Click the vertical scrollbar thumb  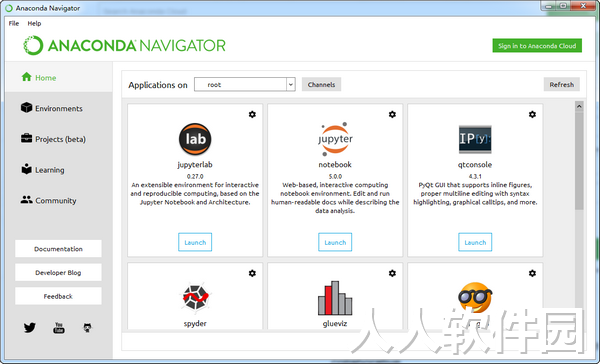pos(579,161)
